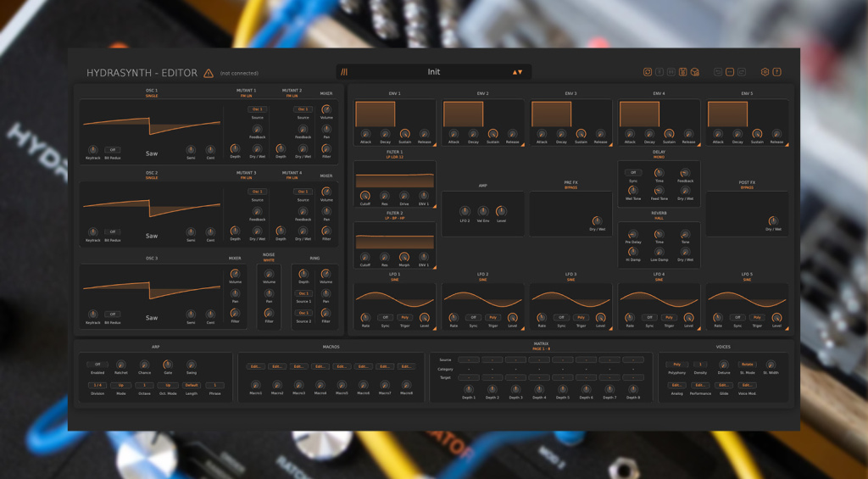Viewport: 868px width, 479px height.
Task: Click Voices Density value field
Action: (x=700, y=365)
